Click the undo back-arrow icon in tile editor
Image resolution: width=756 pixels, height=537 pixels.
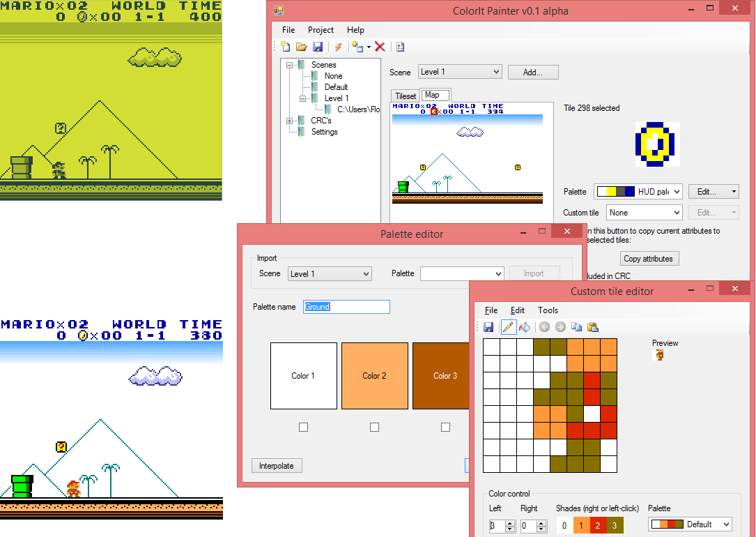tap(544, 327)
